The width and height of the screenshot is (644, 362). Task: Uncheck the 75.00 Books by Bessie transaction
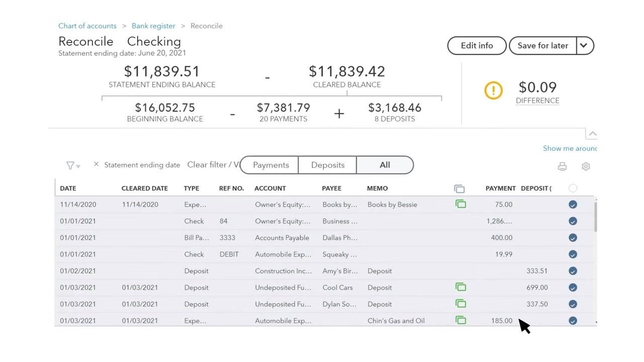573,205
